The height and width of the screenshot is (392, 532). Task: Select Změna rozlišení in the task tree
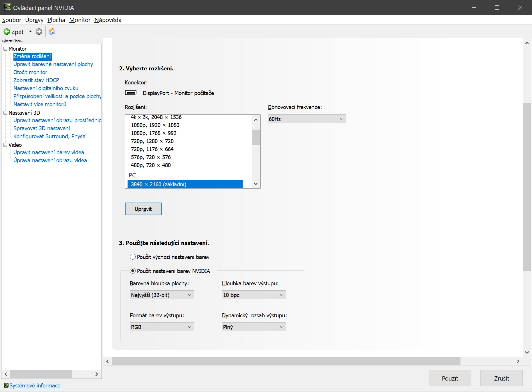(x=32, y=56)
